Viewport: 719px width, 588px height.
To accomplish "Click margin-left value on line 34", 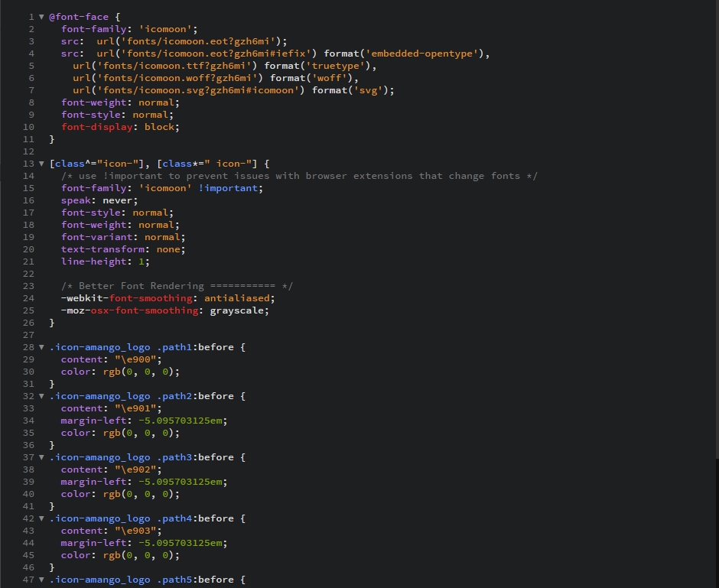I will (181, 421).
